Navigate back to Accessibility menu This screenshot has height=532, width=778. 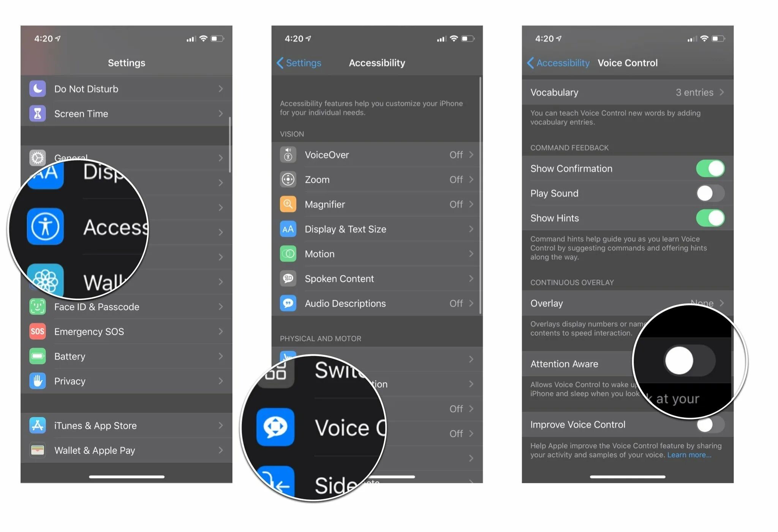tap(554, 62)
